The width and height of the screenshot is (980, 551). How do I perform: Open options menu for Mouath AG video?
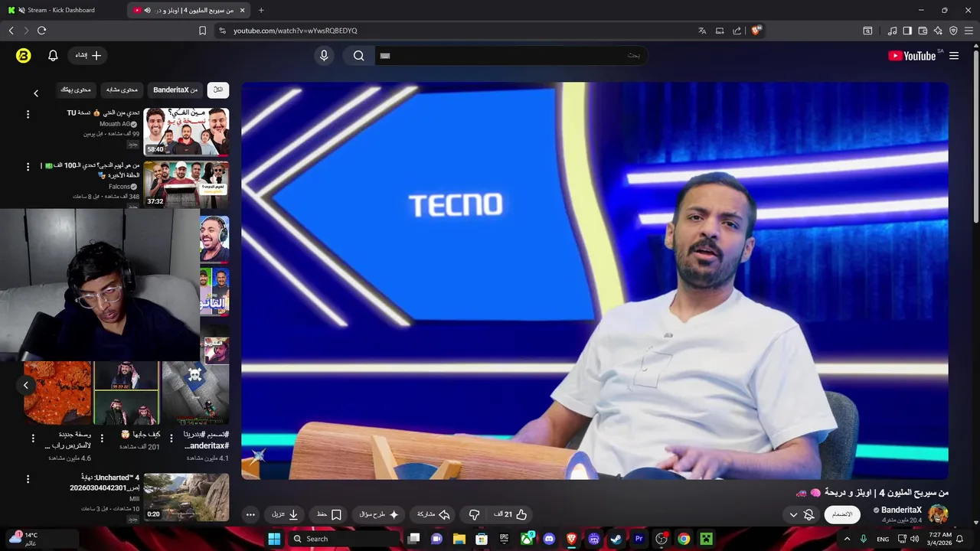click(28, 114)
